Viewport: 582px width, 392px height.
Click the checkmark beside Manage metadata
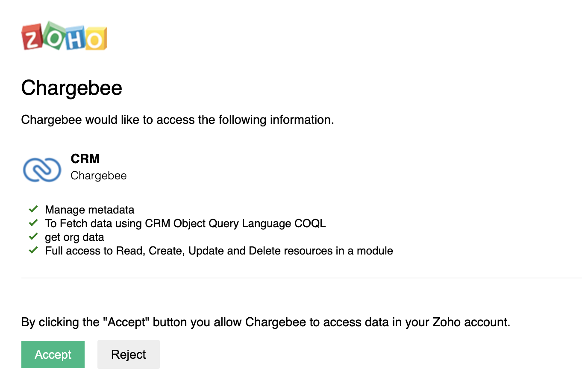33,209
